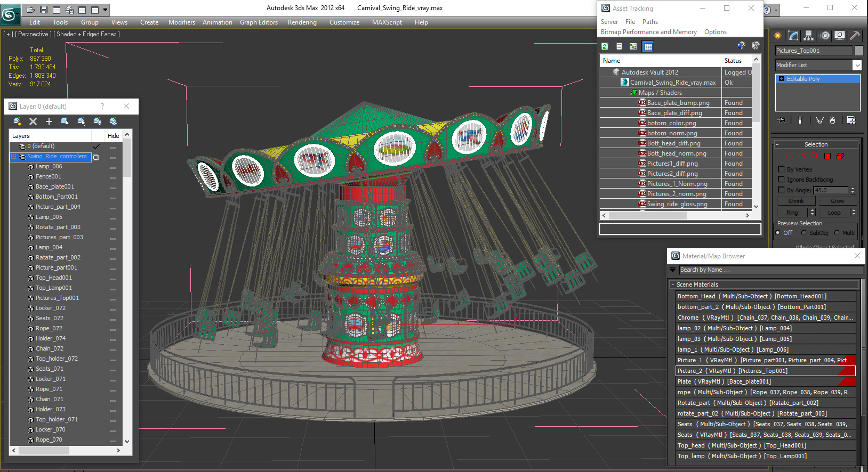The height and width of the screenshot is (472, 868).
Task: Click Loop spinner arrows
Action: pyautogui.click(x=854, y=213)
